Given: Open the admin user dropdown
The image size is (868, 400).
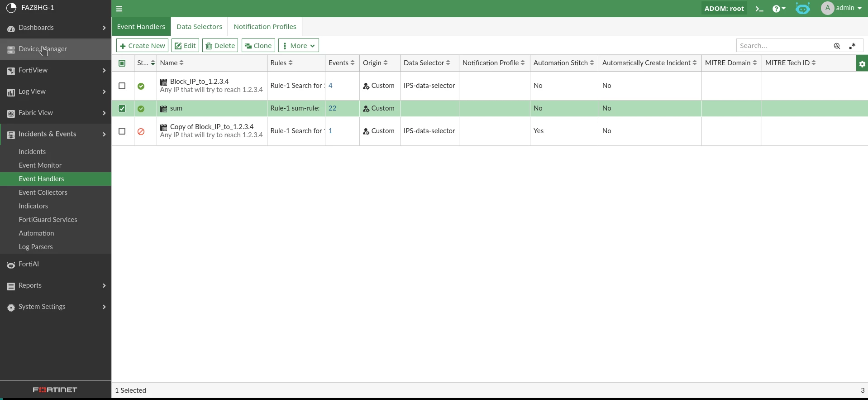Looking at the screenshot, I should 841,8.
